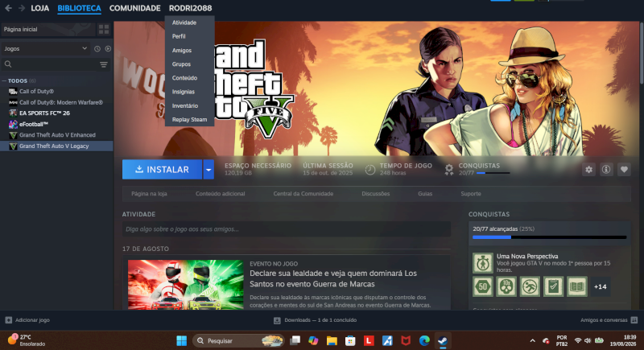Image resolution: width=644 pixels, height=350 pixels.
Task: Collapse the TODOS games group
Action: click(4, 80)
